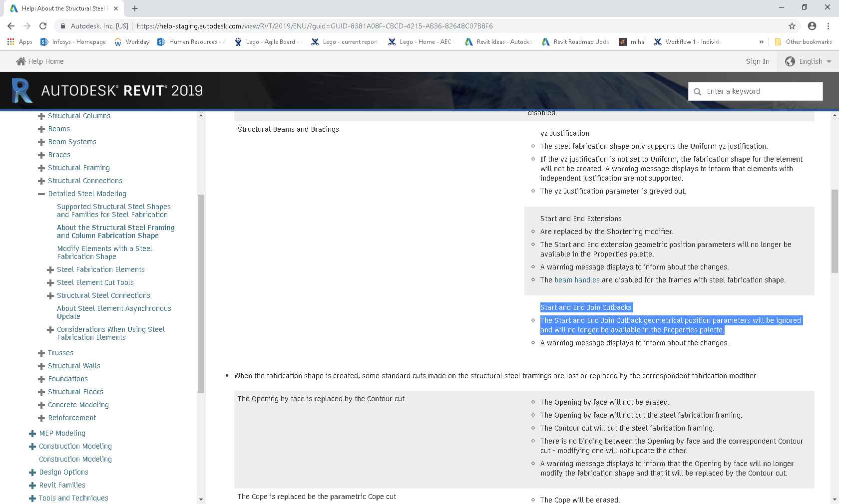841x504 pixels.
Task: Expand the Beams tree node
Action: point(41,129)
